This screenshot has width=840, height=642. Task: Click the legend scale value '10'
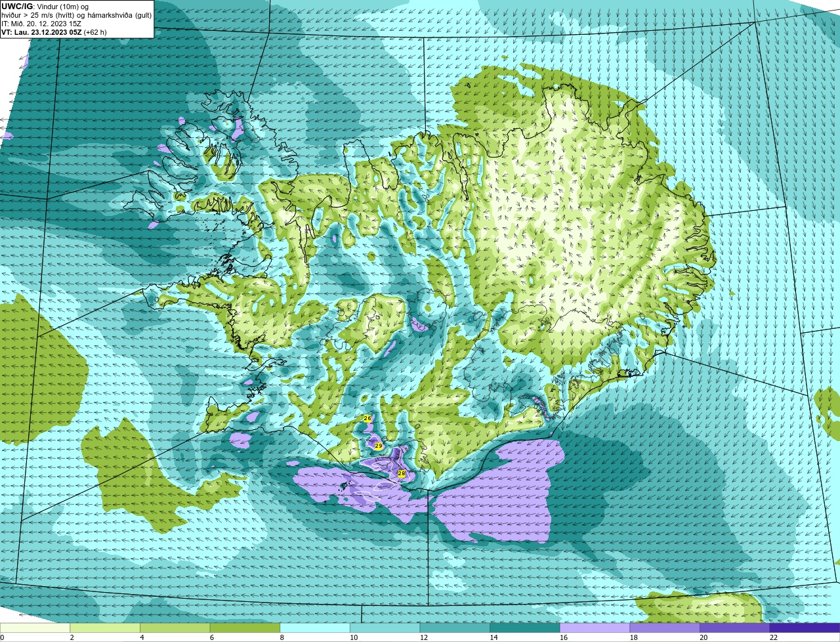point(354,637)
